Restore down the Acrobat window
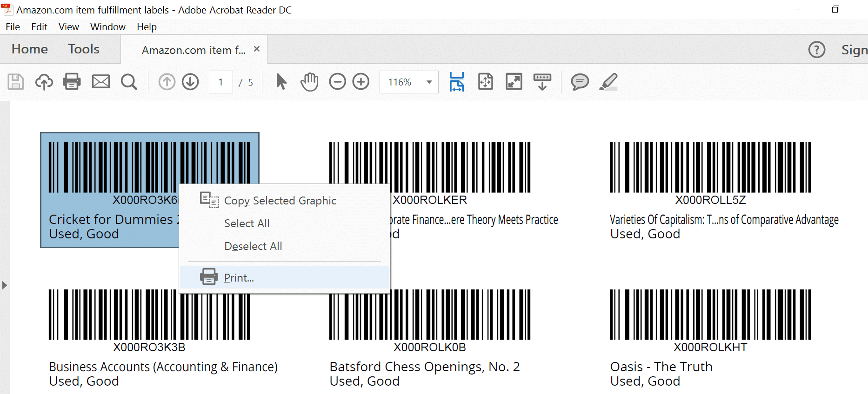Viewport: 868px width, 394px height. click(x=835, y=9)
